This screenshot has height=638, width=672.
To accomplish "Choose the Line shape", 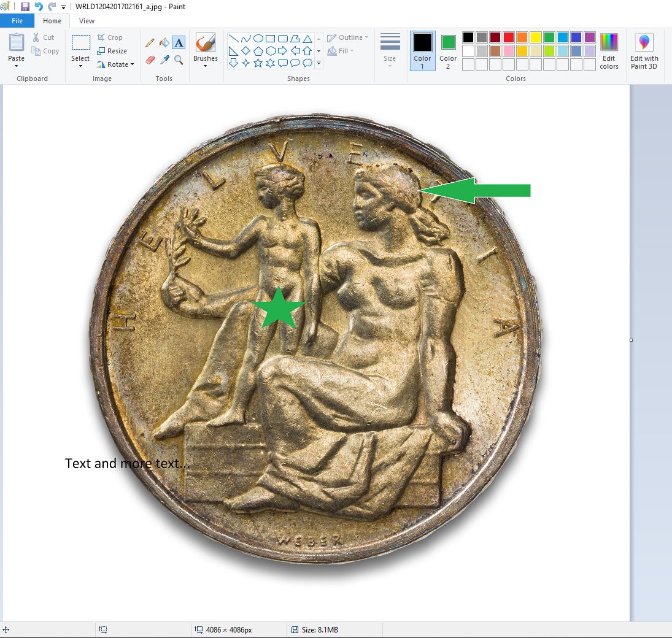I will click(233, 39).
